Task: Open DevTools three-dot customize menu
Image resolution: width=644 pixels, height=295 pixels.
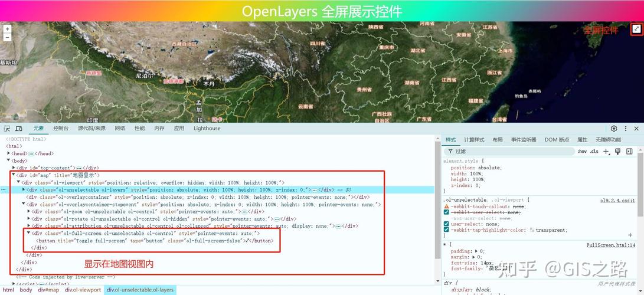Action: [x=626, y=129]
